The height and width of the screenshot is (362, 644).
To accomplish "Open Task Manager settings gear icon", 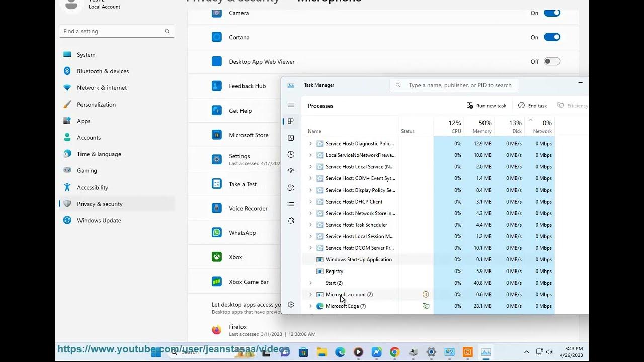I will pyautogui.click(x=291, y=304).
